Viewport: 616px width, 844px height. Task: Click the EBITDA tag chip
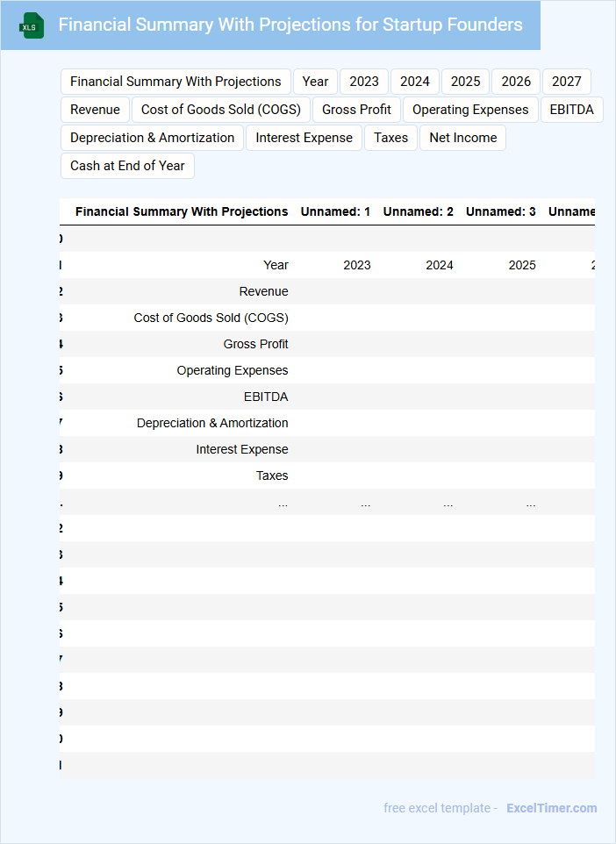(571, 110)
